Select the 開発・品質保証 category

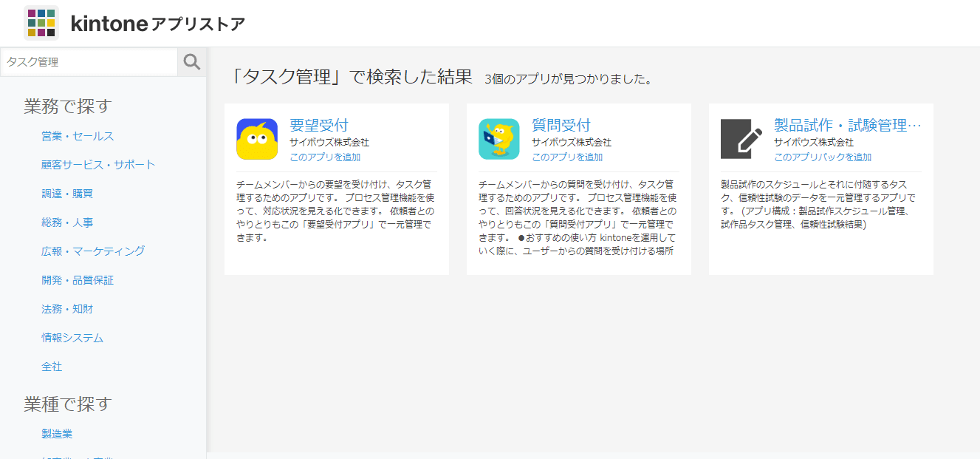[78, 280]
